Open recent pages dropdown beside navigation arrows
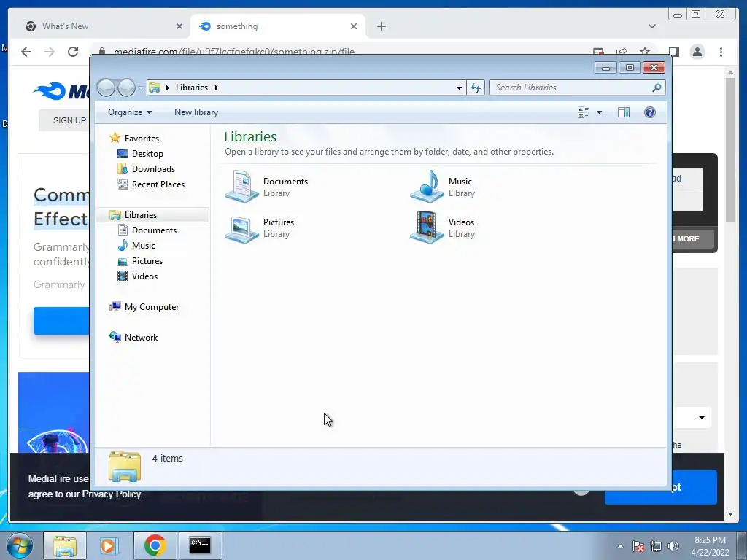This screenshot has height=560, width=747. [141, 88]
